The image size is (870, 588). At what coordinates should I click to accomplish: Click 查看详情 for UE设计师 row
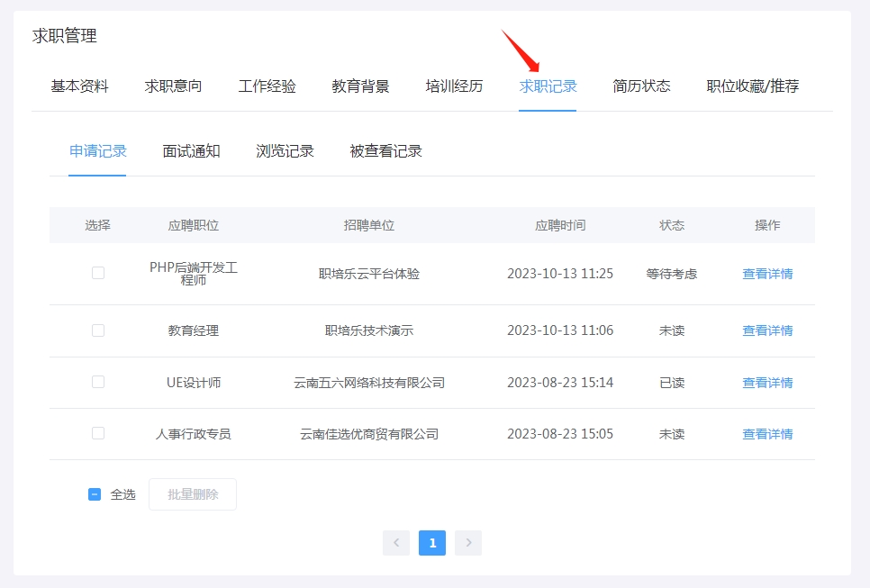767,383
